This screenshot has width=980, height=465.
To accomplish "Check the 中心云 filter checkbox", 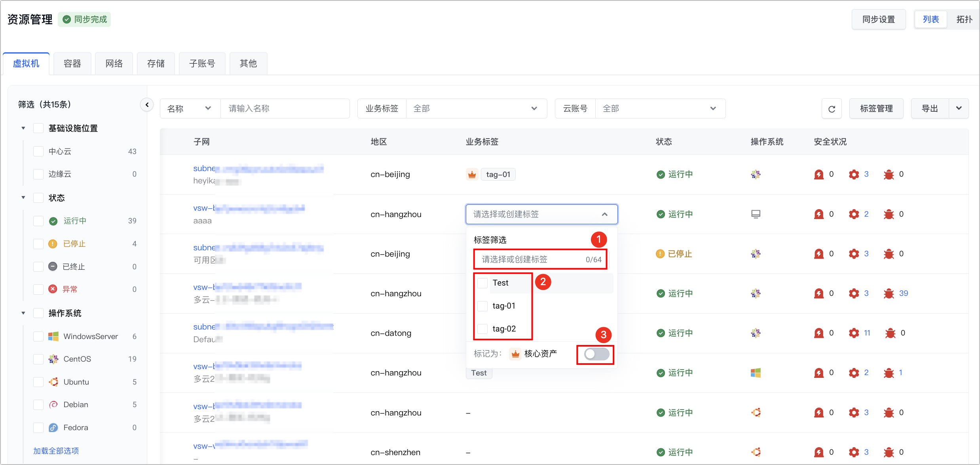I will pos(38,151).
